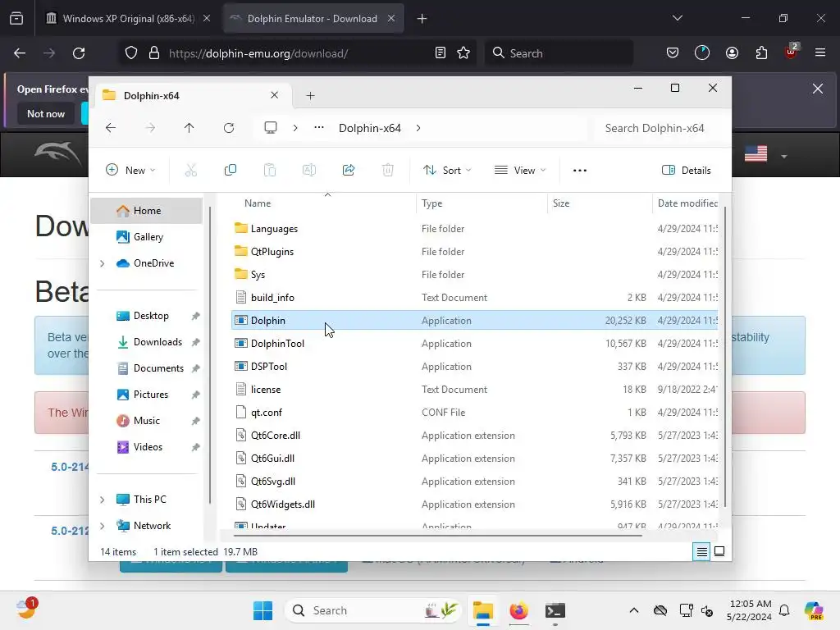This screenshot has height=630, width=840.
Task: Bookmark this page with the star icon
Action: [x=463, y=53]
